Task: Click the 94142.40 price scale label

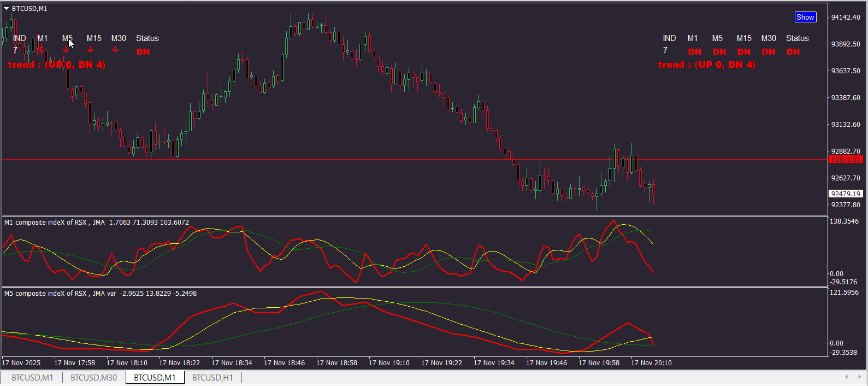Action: click(845, 17)
